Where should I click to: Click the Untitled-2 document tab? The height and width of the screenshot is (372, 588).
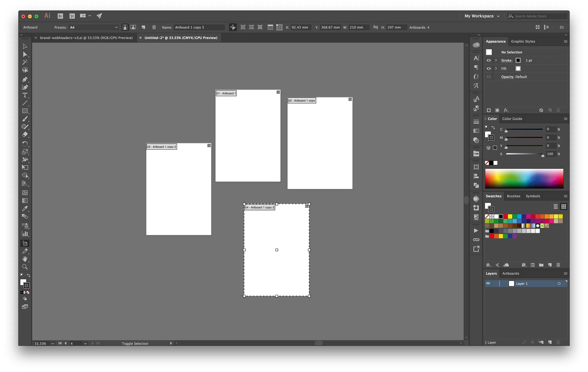(x=180, y=38)
